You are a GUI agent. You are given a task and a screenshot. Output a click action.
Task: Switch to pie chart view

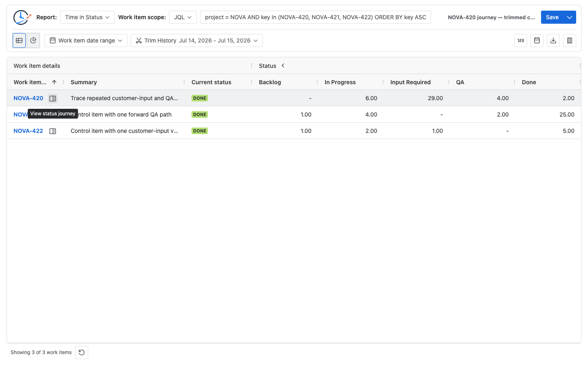[x=33, y=40]
